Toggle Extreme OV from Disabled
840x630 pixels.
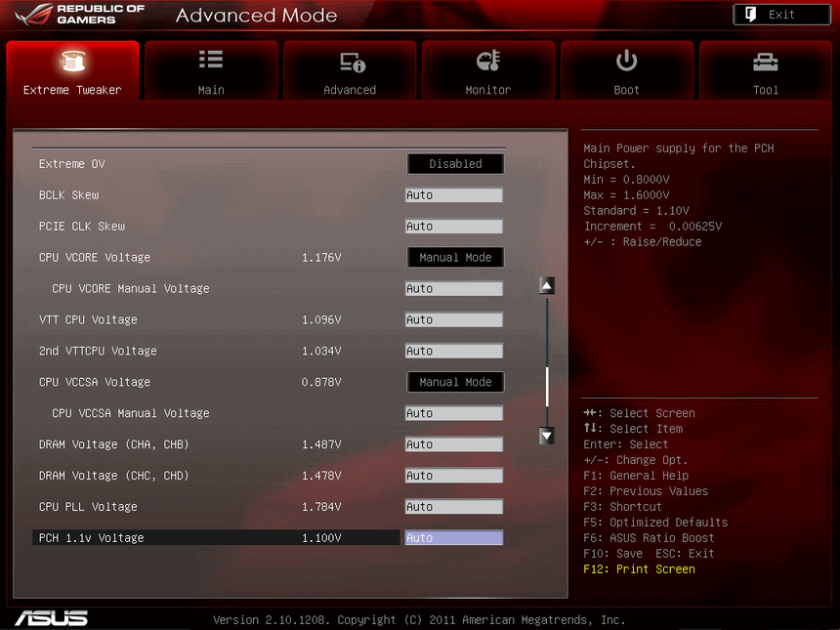[x=455, y=163]
